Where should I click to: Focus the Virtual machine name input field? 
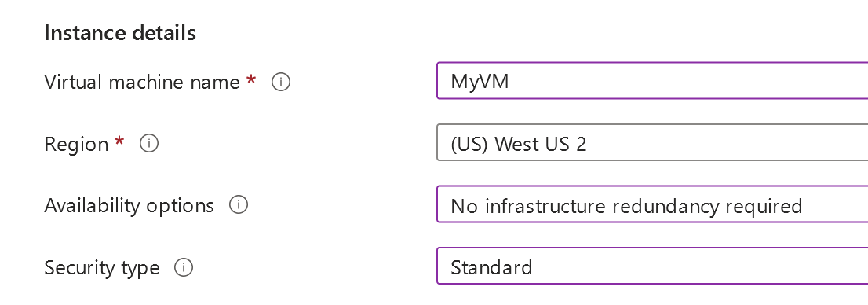(x=652, y=81)
